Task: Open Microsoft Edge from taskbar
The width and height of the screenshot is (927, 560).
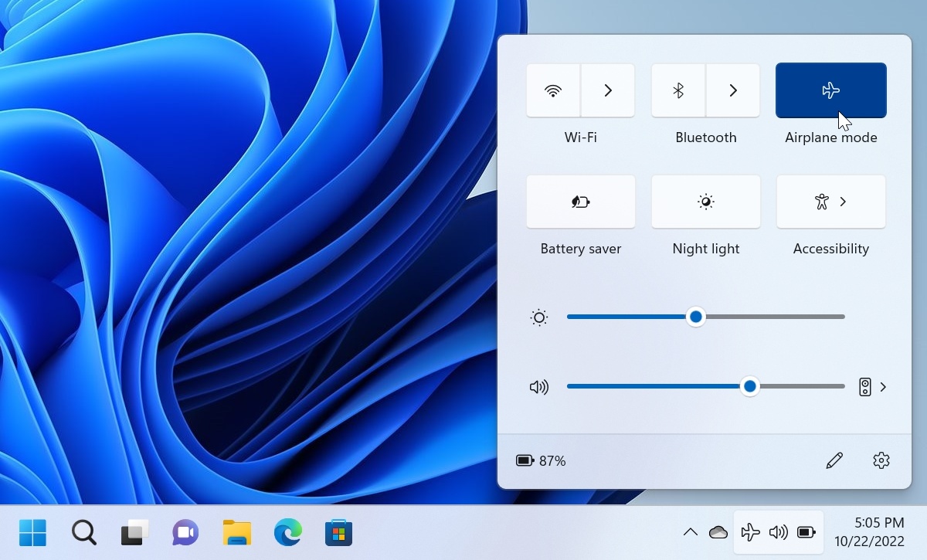Action: [x=287, y=532]
